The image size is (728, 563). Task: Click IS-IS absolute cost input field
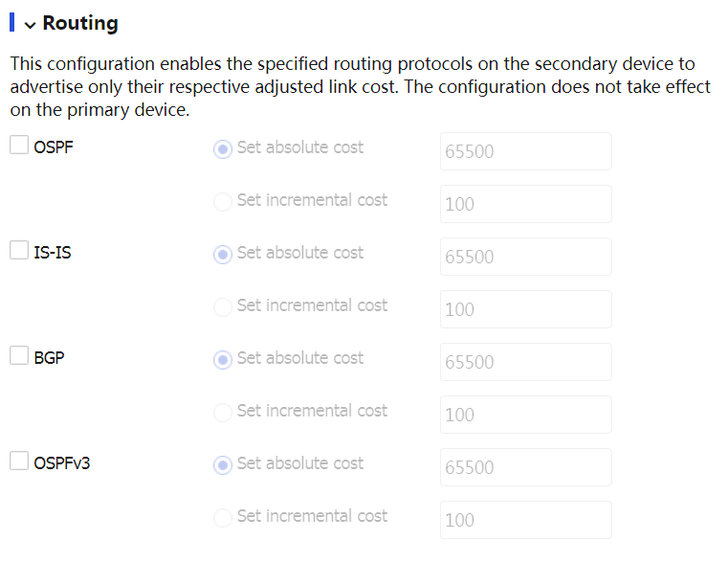pyautogui.click(x=525, y=257)
